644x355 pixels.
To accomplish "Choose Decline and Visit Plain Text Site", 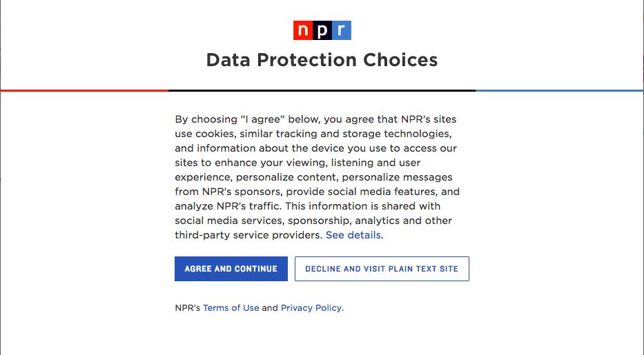I will [x=382, y=269].
